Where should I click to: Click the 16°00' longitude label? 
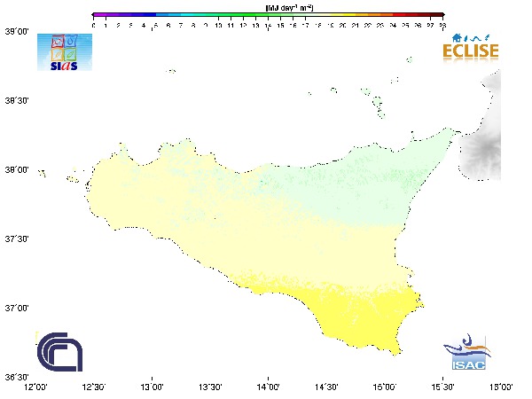[x=501, y=387]
